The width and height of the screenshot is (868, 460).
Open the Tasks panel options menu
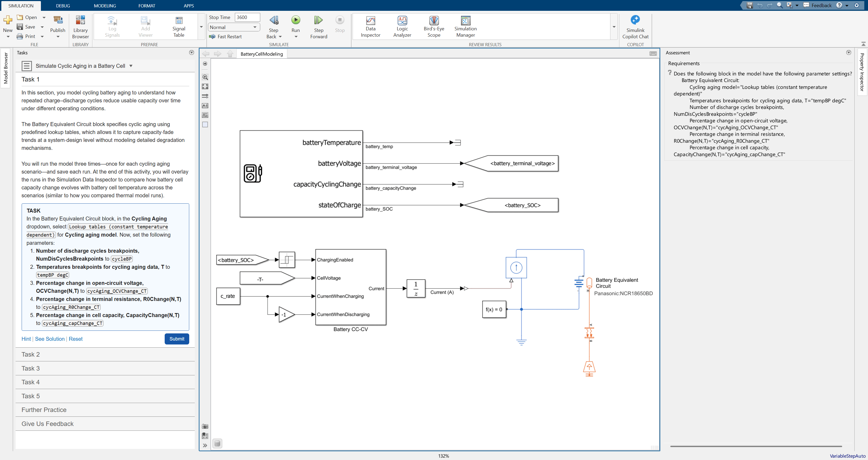[x=191, y=52]
